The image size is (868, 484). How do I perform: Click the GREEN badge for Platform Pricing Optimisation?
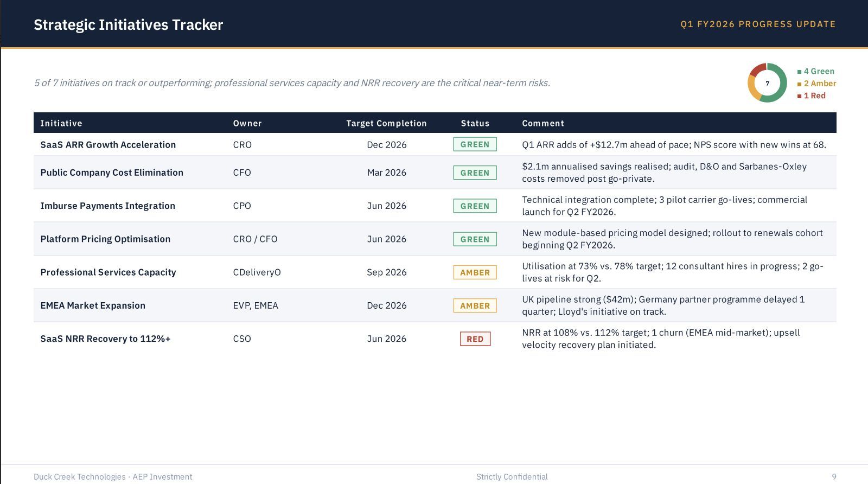(x=475, y=239)
